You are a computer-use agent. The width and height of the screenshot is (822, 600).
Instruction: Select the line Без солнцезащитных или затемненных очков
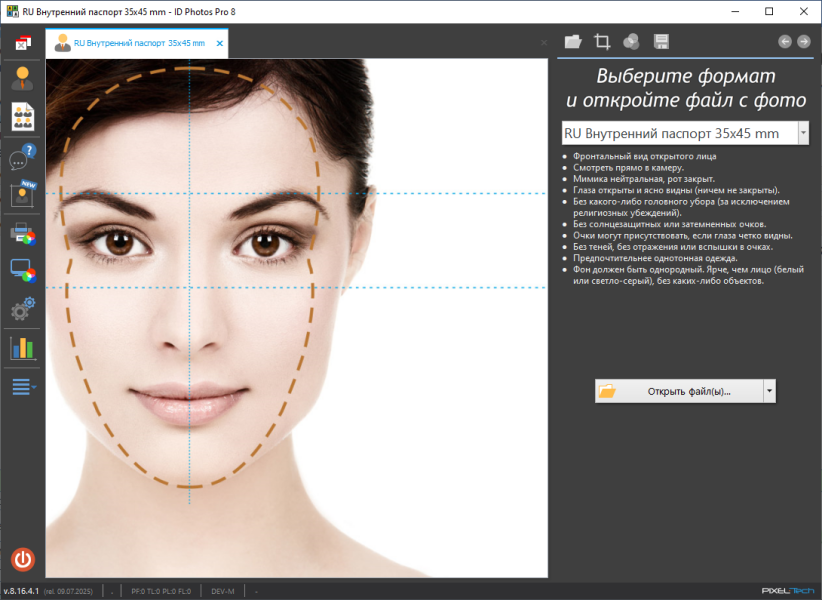(669, 224)
